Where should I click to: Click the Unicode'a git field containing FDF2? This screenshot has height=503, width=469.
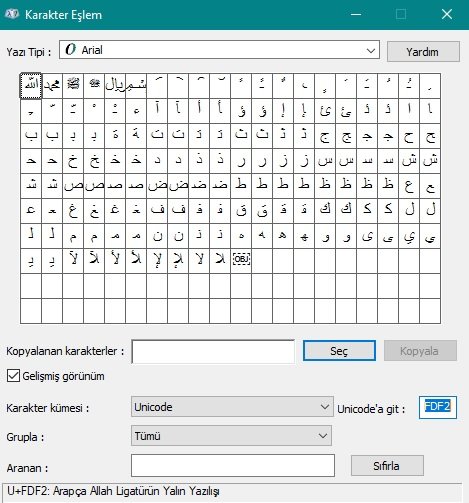point(438,407)
